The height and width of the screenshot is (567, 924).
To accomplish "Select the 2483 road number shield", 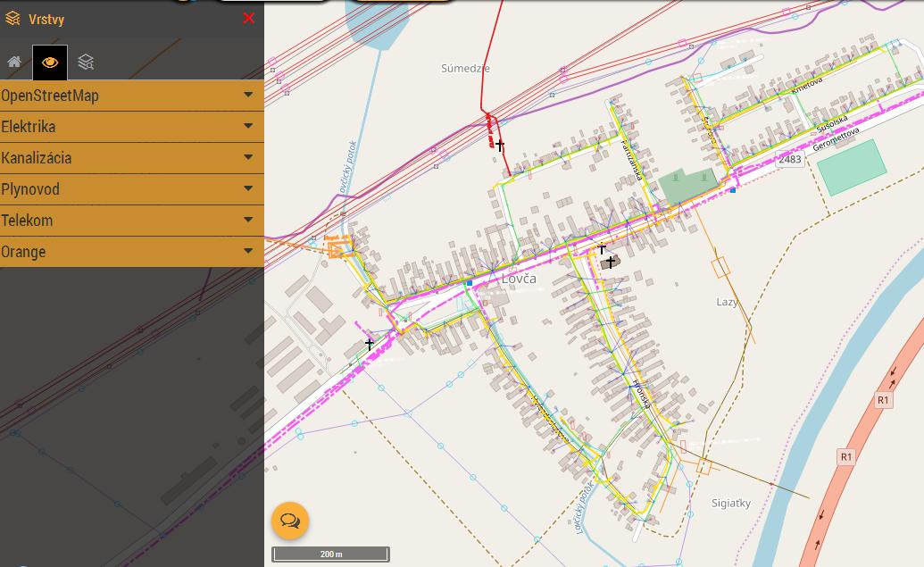I will pos(789,159).
